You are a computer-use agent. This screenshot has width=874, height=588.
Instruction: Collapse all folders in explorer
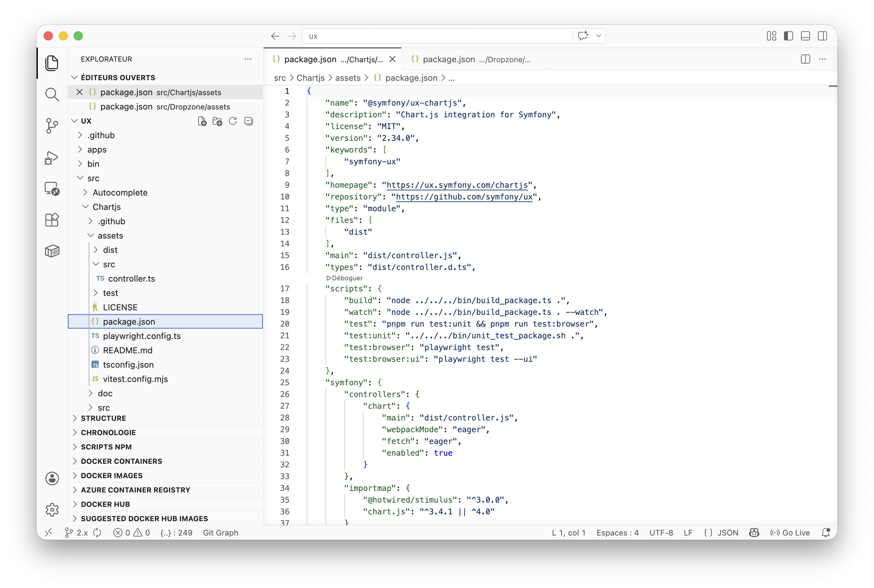248,121
